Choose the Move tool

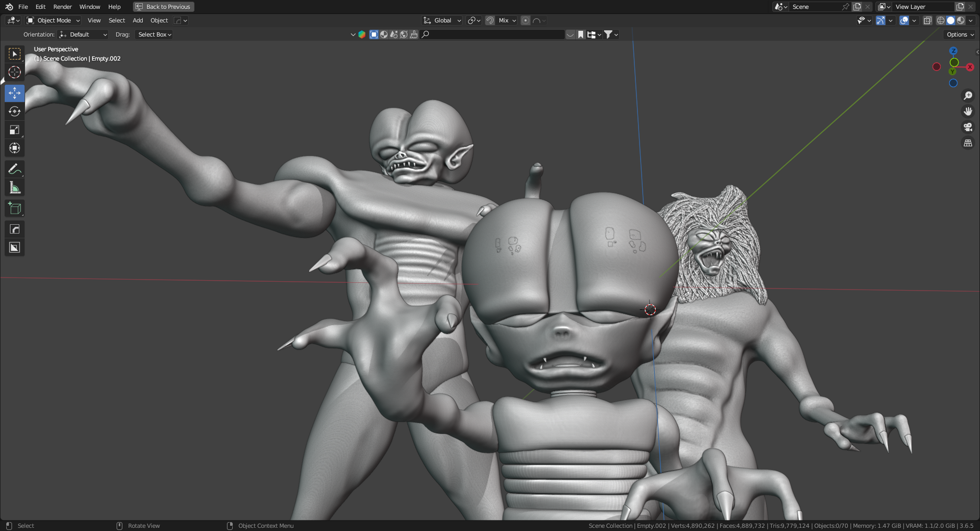click(x=15, y=93)
